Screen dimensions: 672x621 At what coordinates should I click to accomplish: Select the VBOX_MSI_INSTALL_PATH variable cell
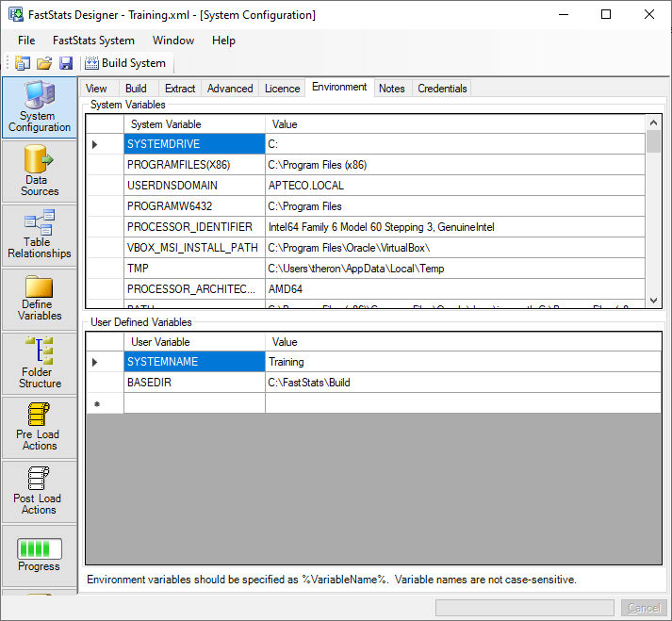(194, 248)
